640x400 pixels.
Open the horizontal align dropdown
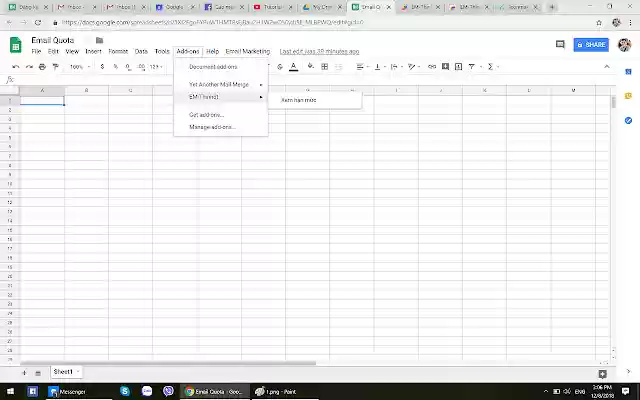(362, 67)
